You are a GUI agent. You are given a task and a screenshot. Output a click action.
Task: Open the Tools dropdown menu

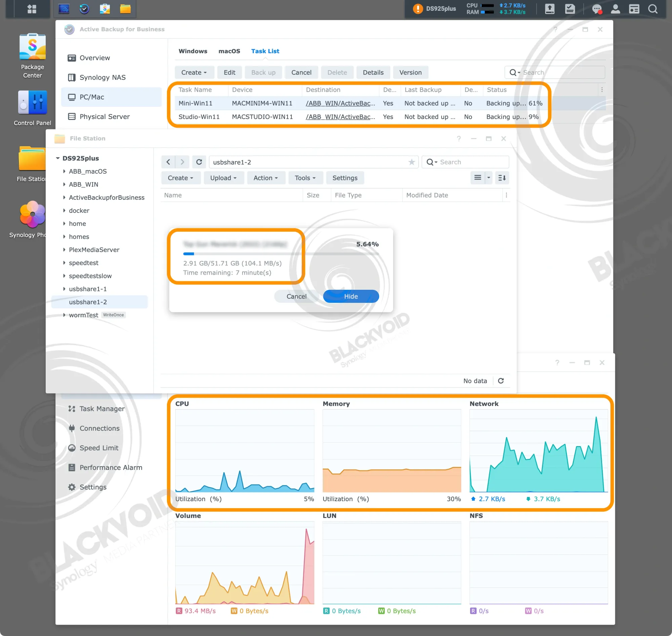305,178
